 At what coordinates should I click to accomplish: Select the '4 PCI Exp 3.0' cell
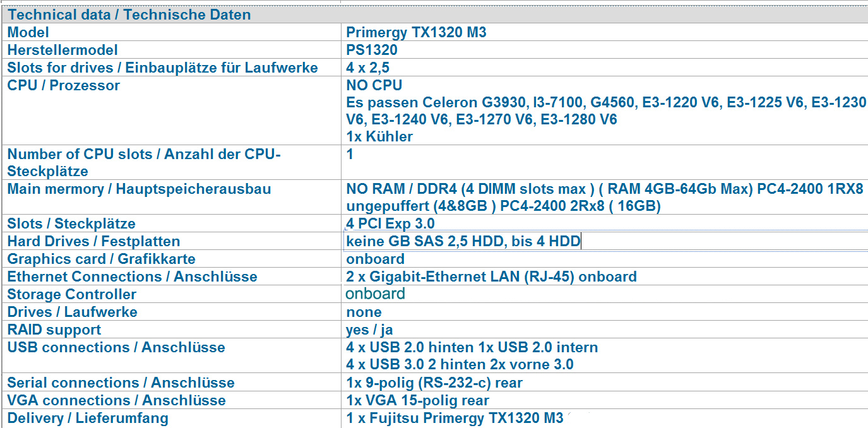pyautogui.click(x=390, y=223)
